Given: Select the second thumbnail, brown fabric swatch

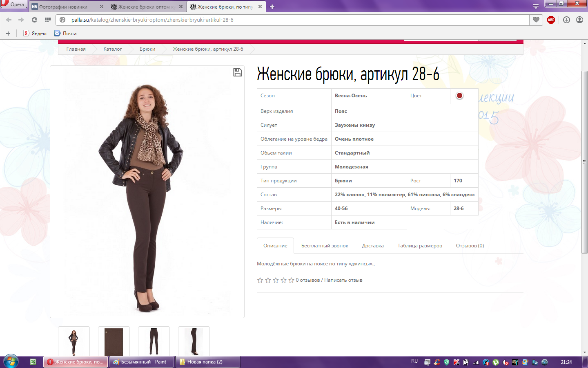Looking at the screenshot, I should 114,341.
